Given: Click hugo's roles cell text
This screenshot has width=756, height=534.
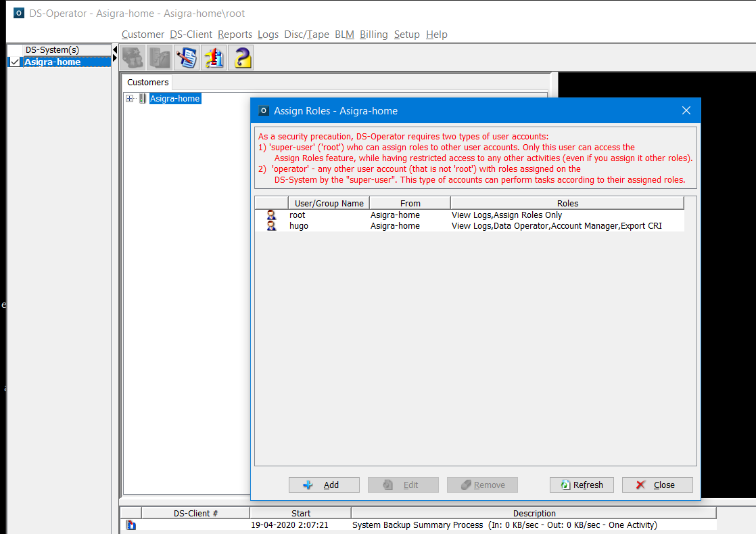Looking at the screenshot, I should [x=557, y=226].
